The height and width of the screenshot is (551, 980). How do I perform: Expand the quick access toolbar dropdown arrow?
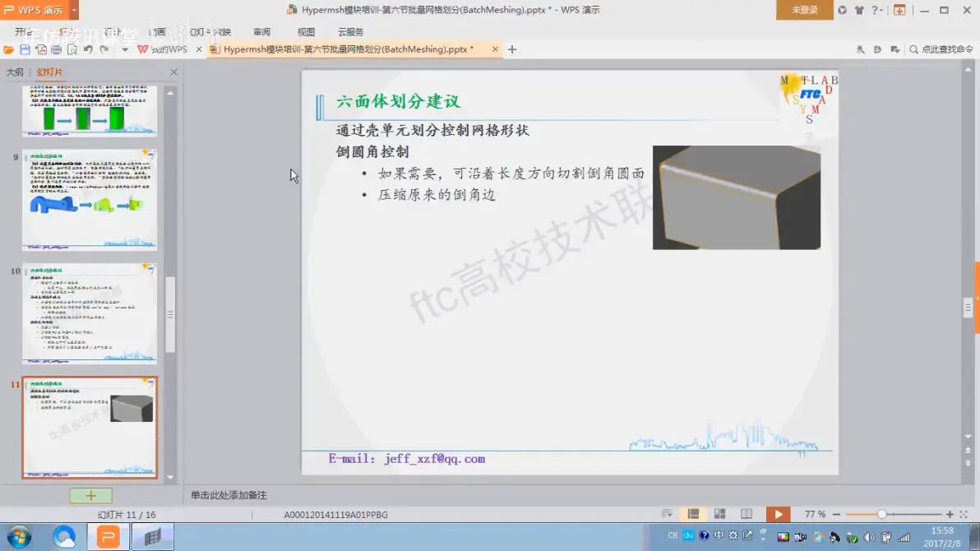coord(125,49)
